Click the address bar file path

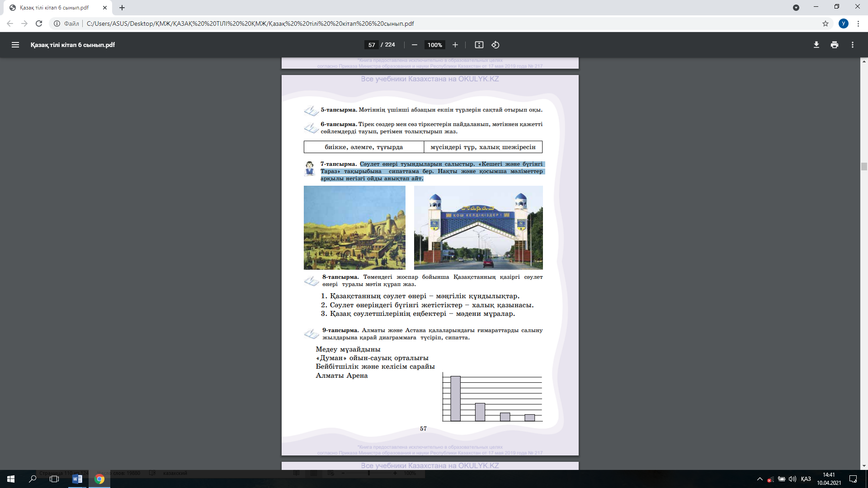coord(250,23)
